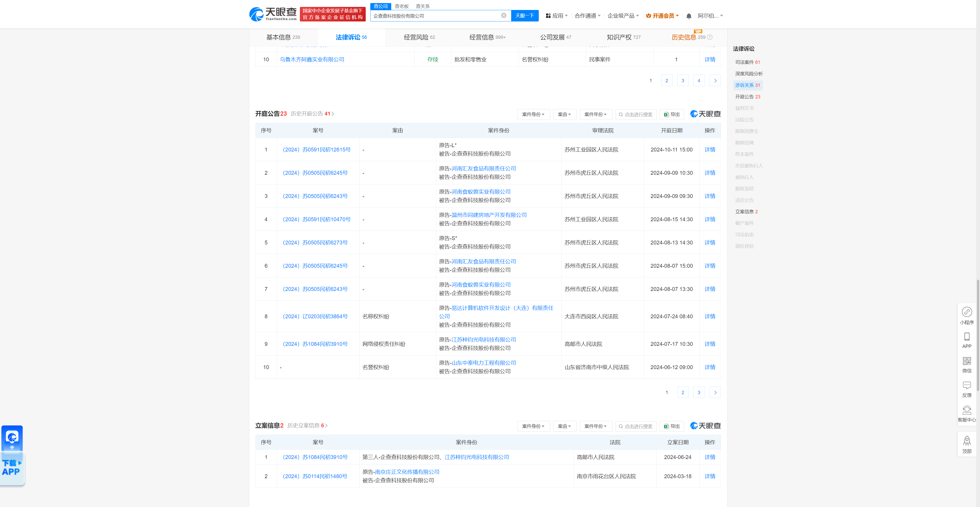Jump to 立案信息 2 in sidebar
The width and height of the screenshot is (980, 507).
[x=746, y=212]
